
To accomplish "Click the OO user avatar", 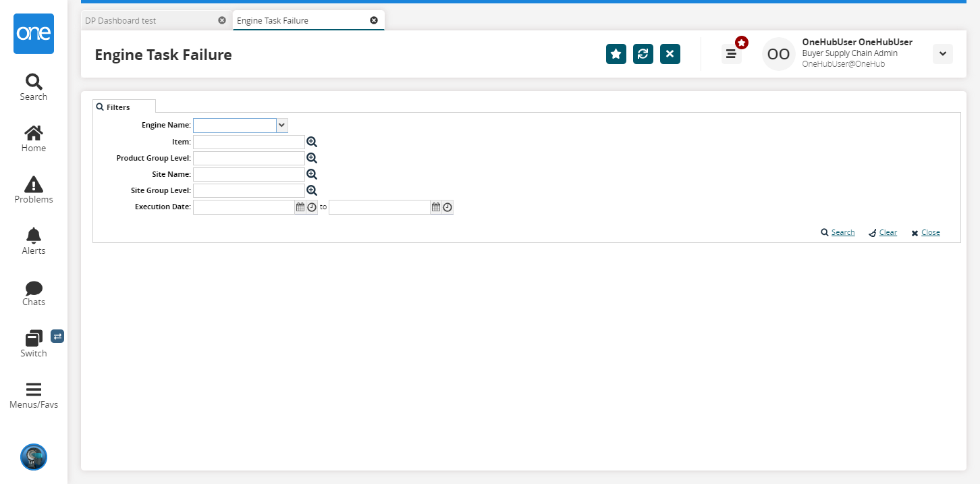I will pyautogui.click(x=779, y=54).
